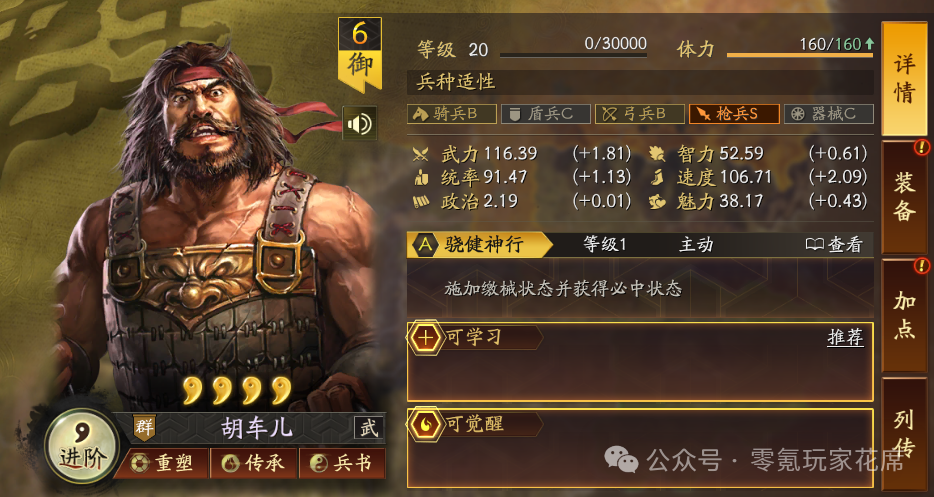Open the 兵书 war manual option

(x=342, y=463)
